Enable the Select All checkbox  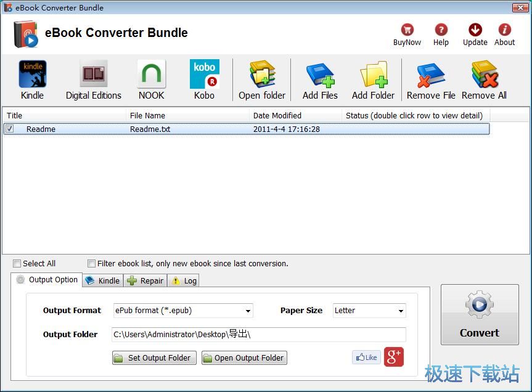pos(17,263)
